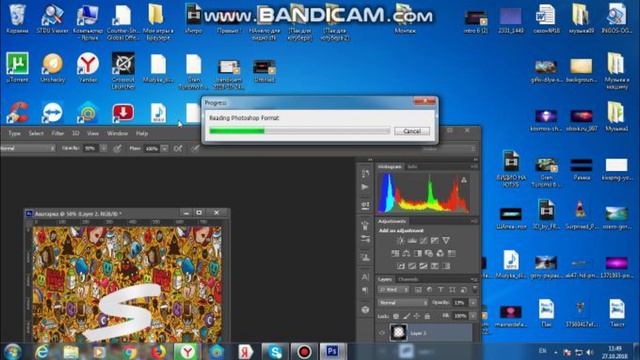Add a Black & White adjustment
This screenshot has width=640, height=360.
418,253
